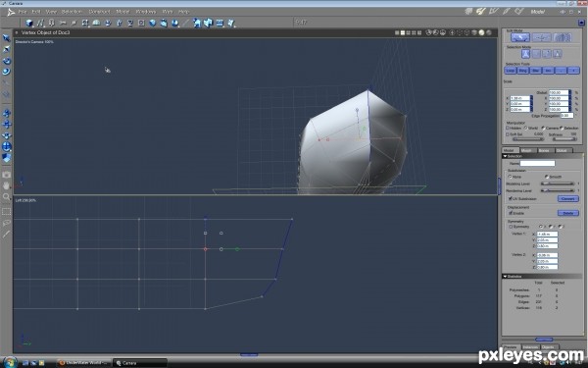The image size is (588, 368).
Task: Enable the Symmetry checkbox
Action: (x=511, y=227)
